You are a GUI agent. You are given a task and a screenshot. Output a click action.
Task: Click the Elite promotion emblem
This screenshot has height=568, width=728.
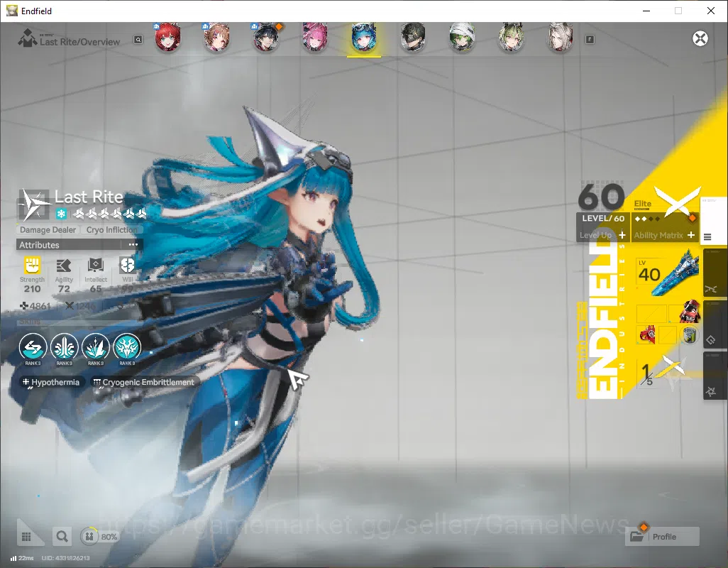coord(676,201)
